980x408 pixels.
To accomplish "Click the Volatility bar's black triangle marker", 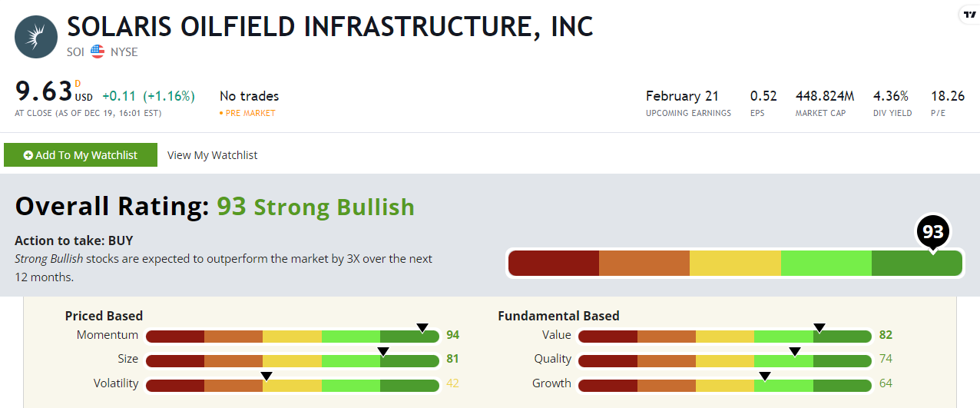I will pyautogui.click(x=267, y=376).
